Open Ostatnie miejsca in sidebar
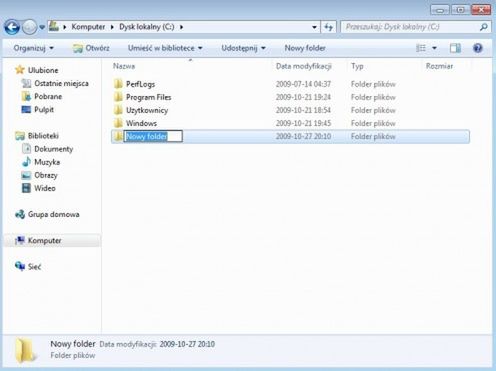 pos(61,83)
